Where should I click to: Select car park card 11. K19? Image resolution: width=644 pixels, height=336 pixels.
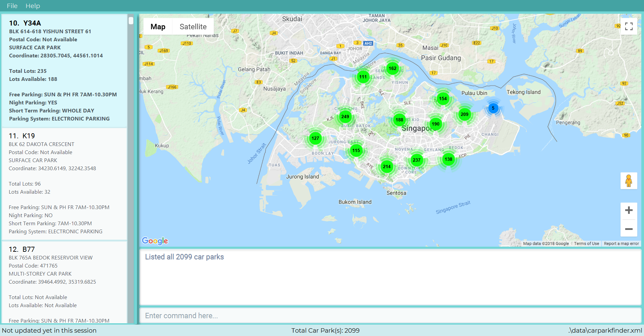click(64, 184)
